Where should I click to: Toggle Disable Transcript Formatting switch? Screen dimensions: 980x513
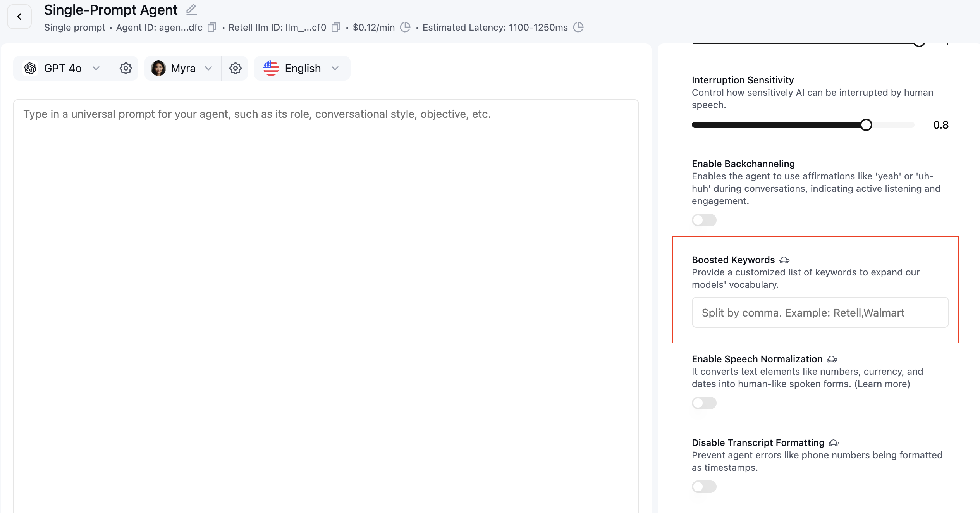coord(704,487)
